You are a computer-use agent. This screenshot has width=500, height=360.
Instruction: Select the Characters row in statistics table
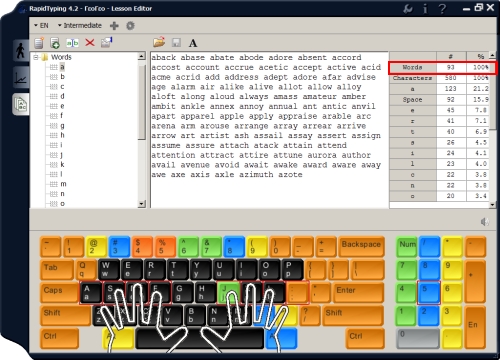[439, 78]
